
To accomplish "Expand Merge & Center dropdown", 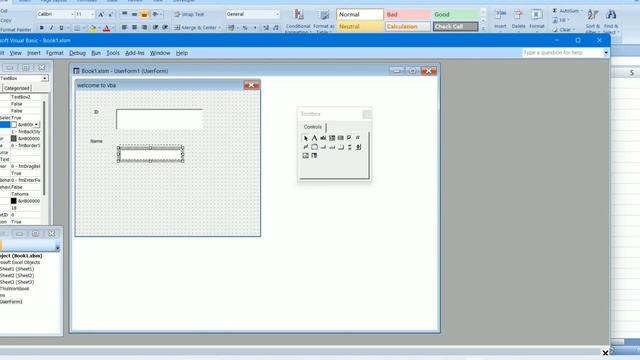I will [x=219, y=28].
